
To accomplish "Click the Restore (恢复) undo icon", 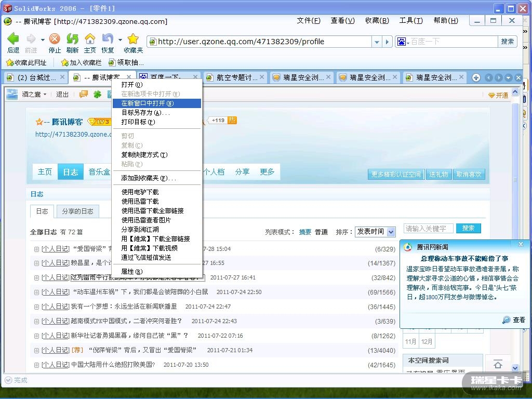I will [108, 39].
